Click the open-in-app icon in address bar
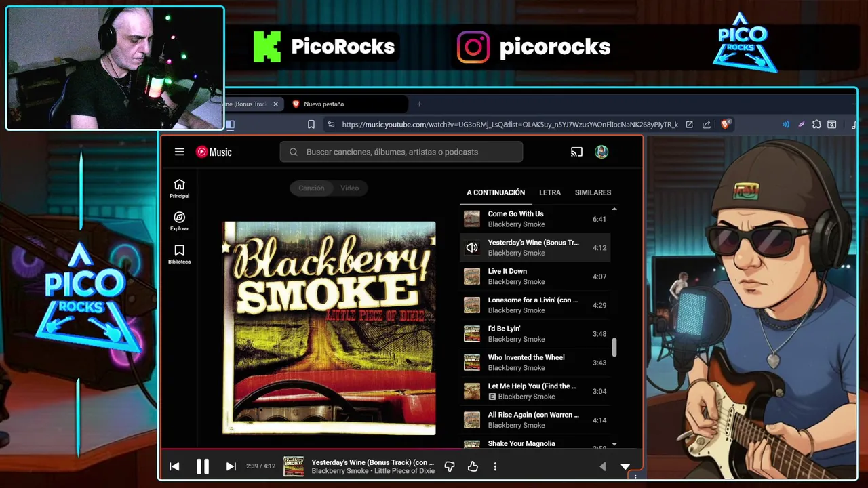Viewport: 868px width, 488px height. pos(689,124)
